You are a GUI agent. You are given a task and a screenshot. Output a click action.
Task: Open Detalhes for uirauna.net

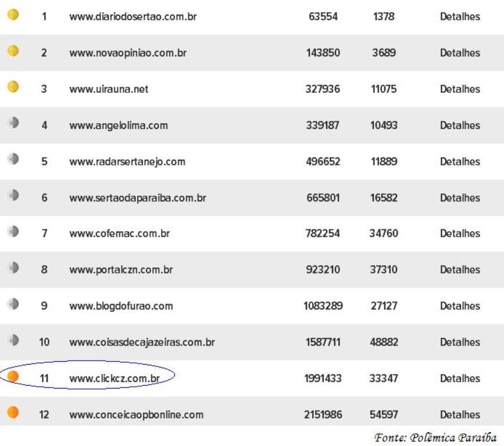pyautogui.click(x=460, y=89)
